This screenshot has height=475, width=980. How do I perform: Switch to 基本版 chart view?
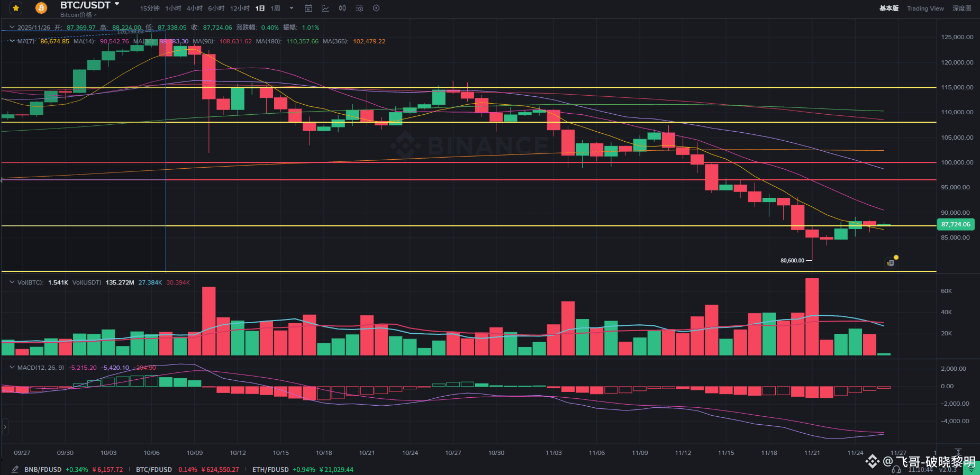[x=889, y=8]
